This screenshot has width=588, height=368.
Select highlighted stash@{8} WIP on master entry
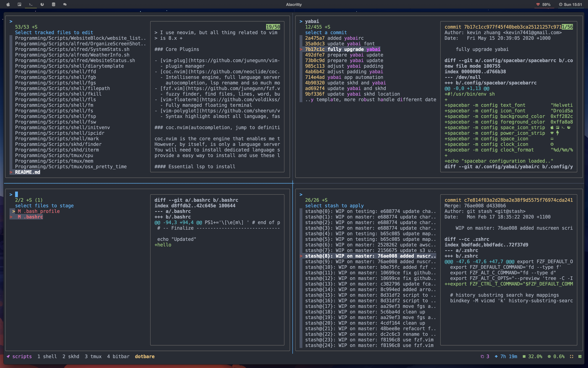click(x=371, y=256)
